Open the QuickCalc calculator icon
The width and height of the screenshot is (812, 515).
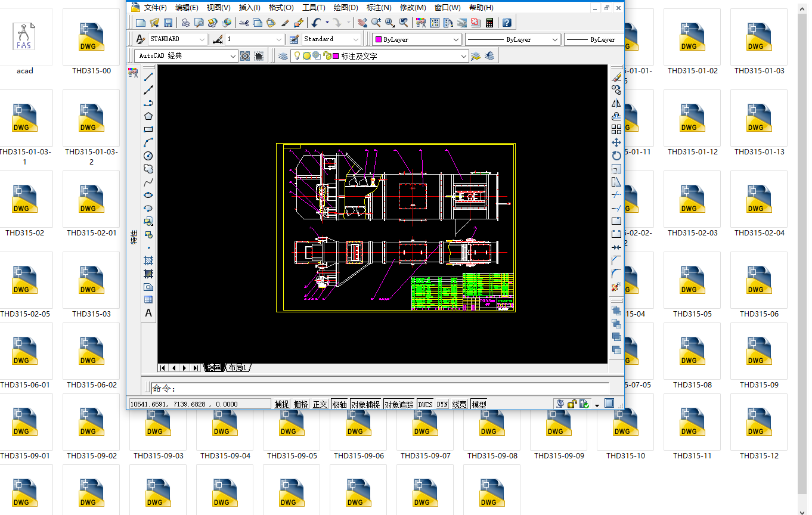[489, 23]
